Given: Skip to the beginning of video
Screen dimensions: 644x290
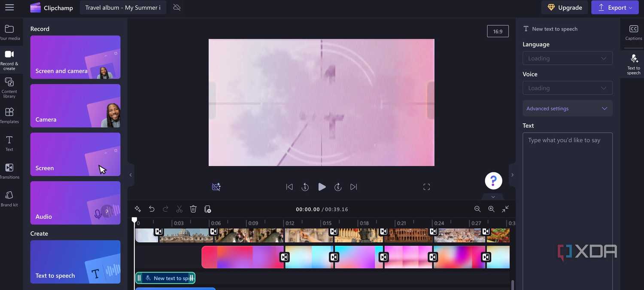Looking at the screenshot, I should pyautogui.click(x=289, y=187).
